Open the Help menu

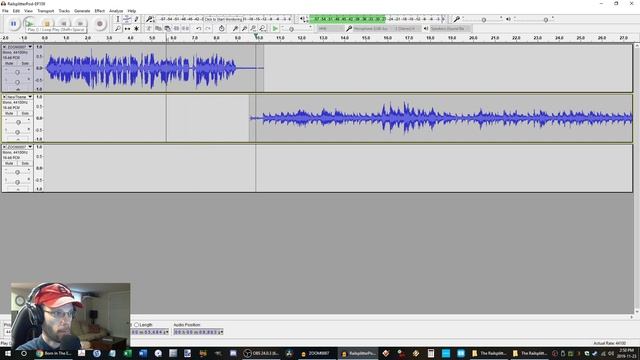tap(132, 11)
